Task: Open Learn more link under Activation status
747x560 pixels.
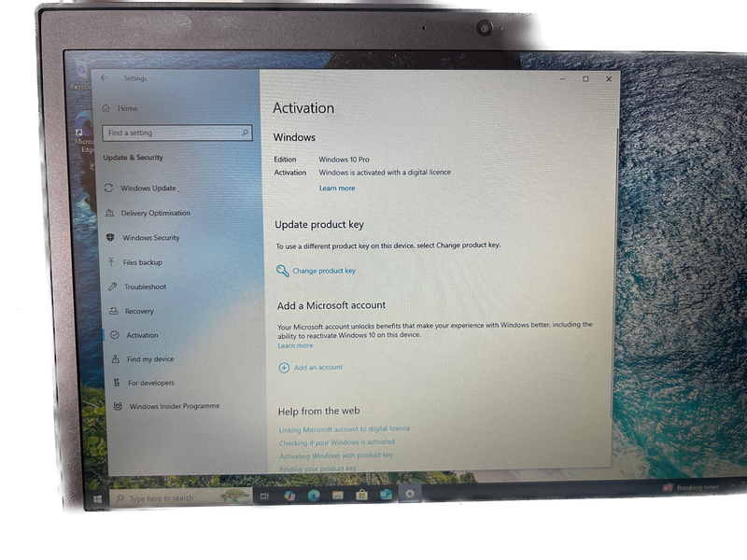Action: [337, 189]
